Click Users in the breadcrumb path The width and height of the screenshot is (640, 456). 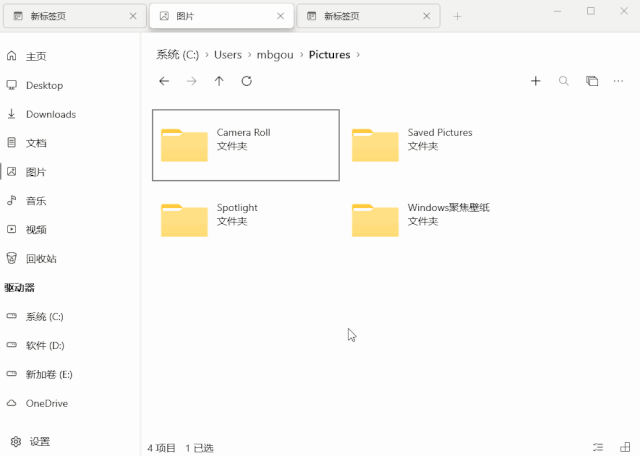(228, 55)
